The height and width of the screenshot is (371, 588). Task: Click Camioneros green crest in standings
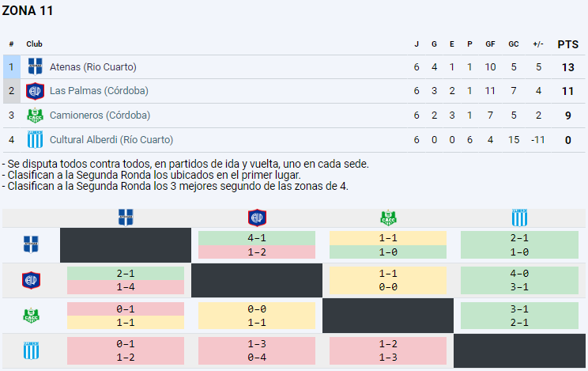[x=36, y=115]
